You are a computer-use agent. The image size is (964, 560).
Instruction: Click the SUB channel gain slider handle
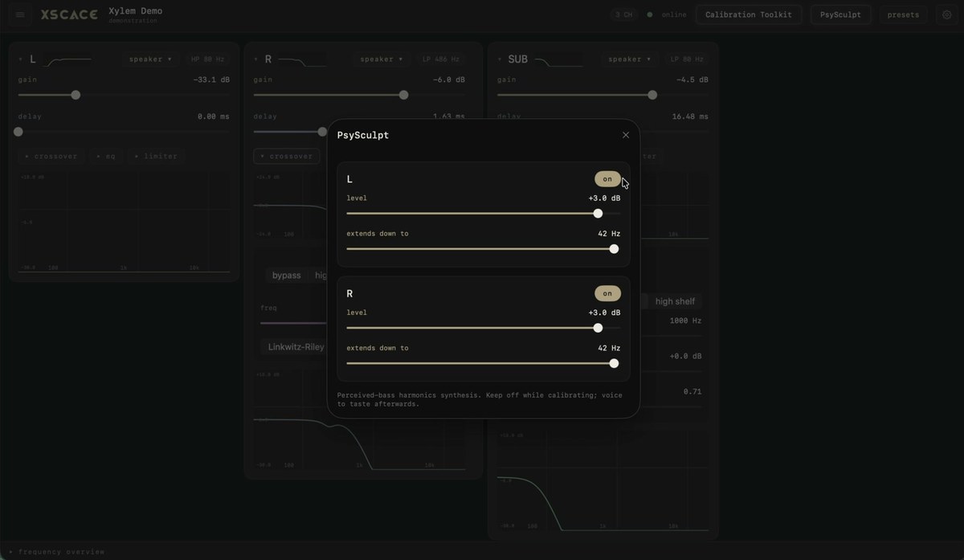point(652,95)
